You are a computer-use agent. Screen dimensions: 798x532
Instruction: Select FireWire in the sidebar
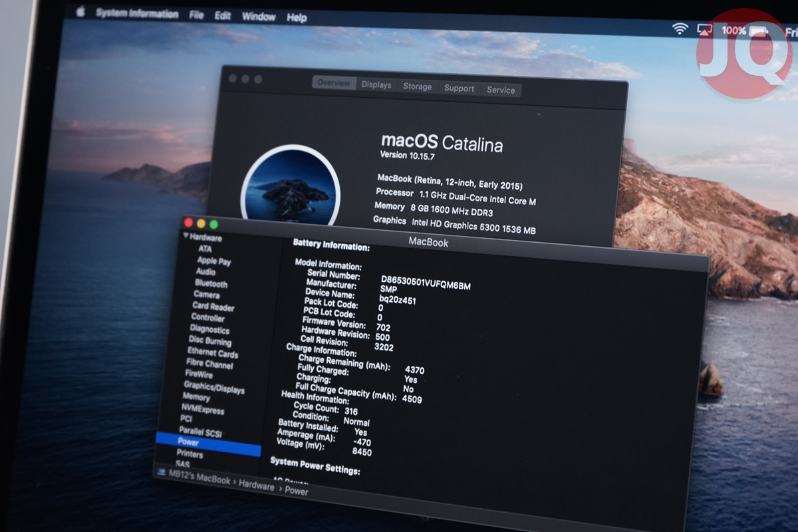tap(199, 374)
